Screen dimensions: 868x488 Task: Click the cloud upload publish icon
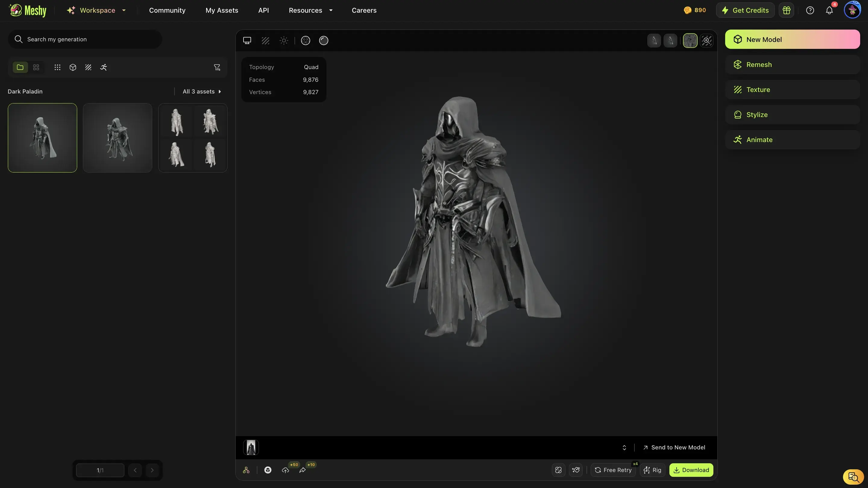pyautogui.click(x=285, y=470)
